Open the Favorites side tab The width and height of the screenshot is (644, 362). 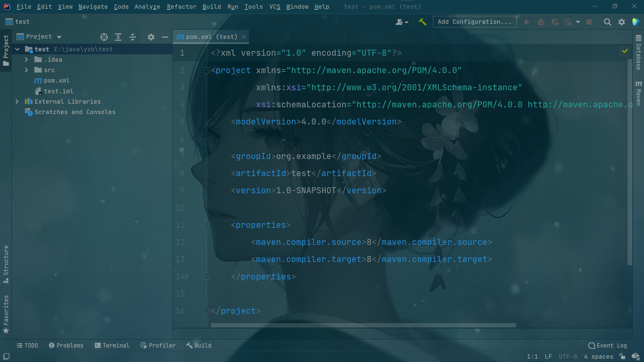[6, 314]
